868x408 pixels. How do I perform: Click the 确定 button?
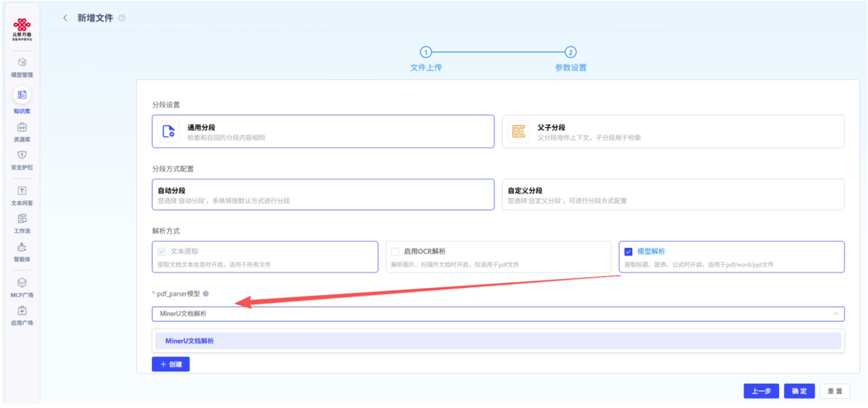(x=799, y=391)
